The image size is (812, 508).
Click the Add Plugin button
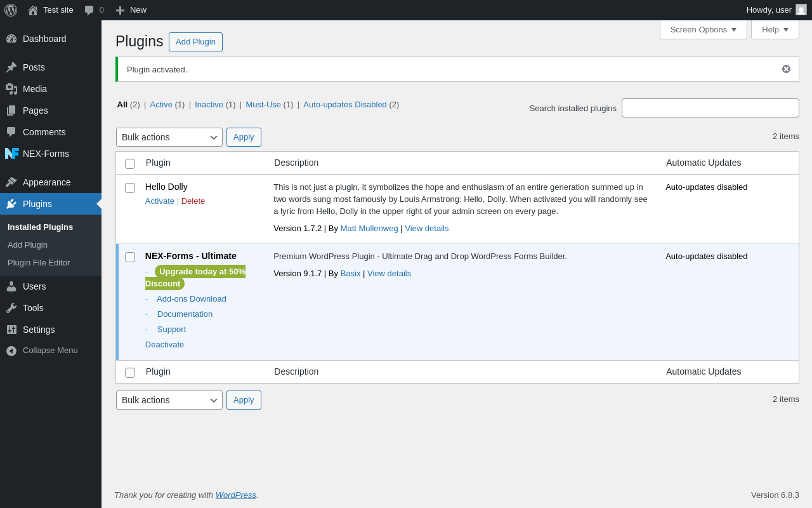coord(195,42)
